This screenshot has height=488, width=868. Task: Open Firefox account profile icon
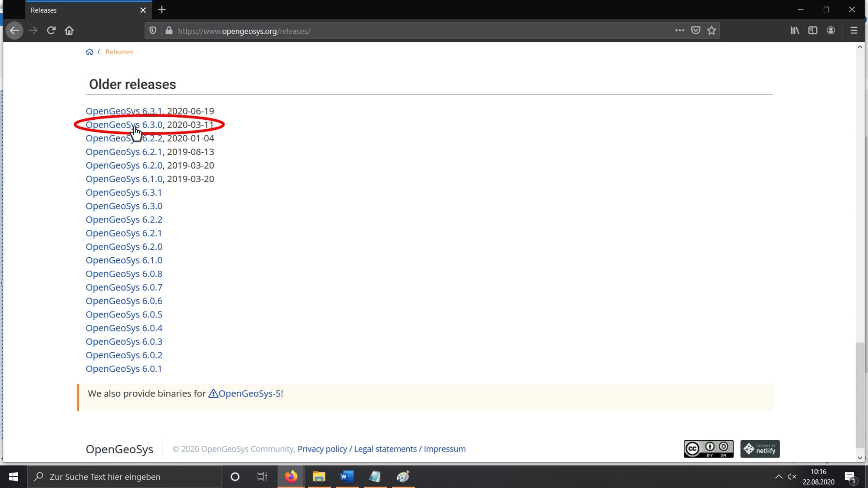[x=831, y=30]
